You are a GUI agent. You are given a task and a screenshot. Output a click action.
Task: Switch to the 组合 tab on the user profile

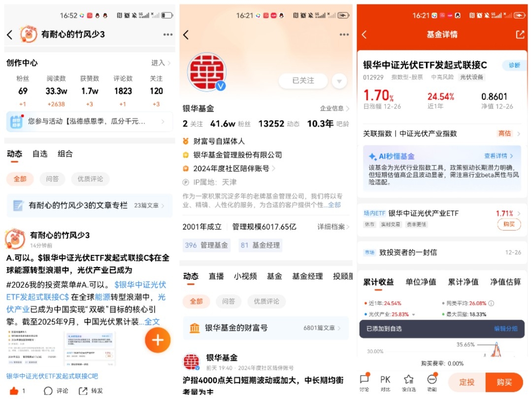(65, 154)
